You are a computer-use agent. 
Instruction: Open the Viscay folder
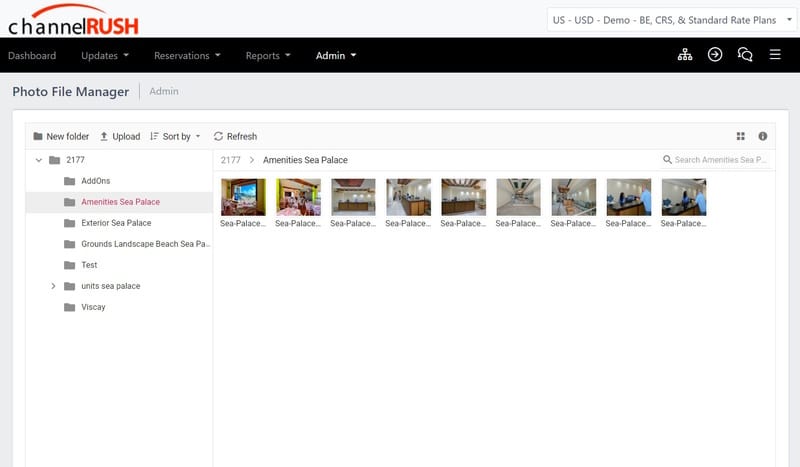[x=93, y=307]
